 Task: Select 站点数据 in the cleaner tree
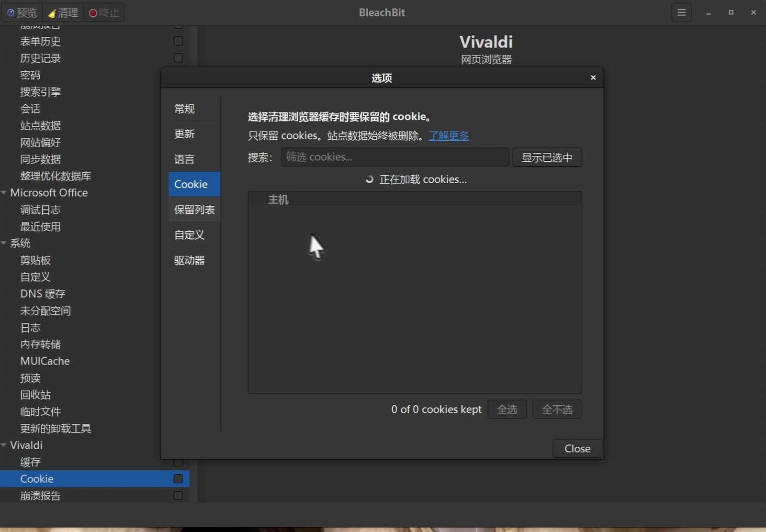pyautogui.click(x=40, y=125)
